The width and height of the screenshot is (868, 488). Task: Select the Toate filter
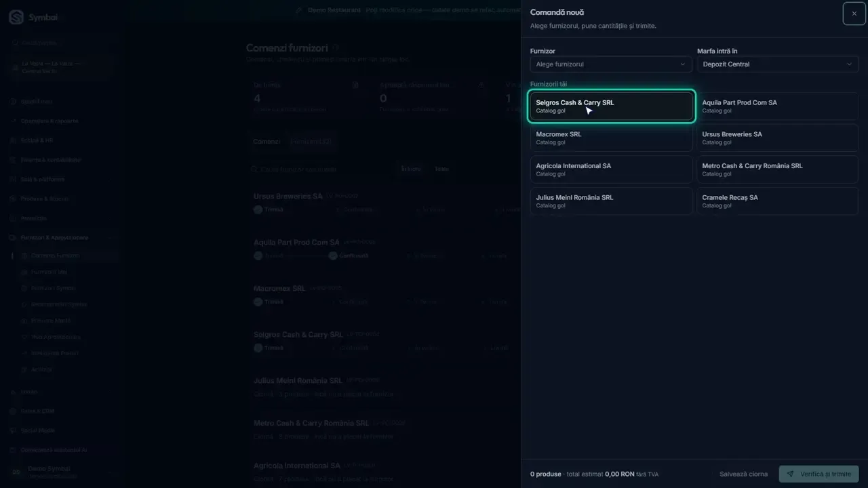(x=441, y=169)
